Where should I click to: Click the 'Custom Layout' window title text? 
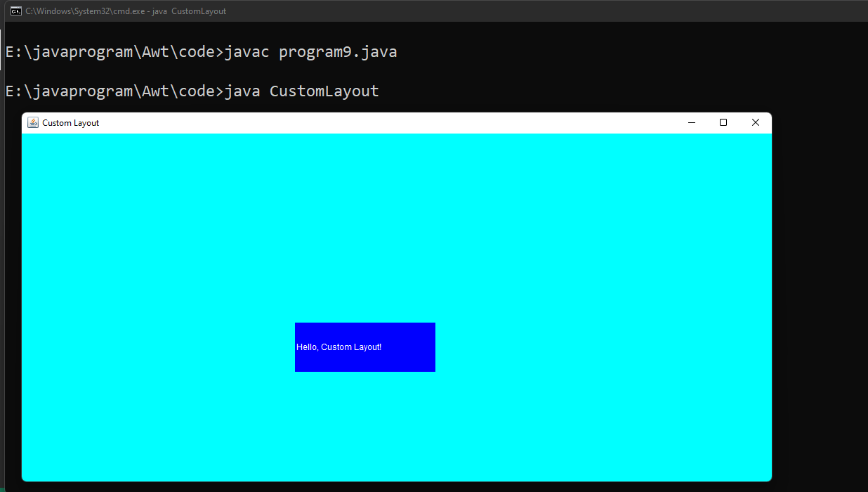tap(70, 123)
